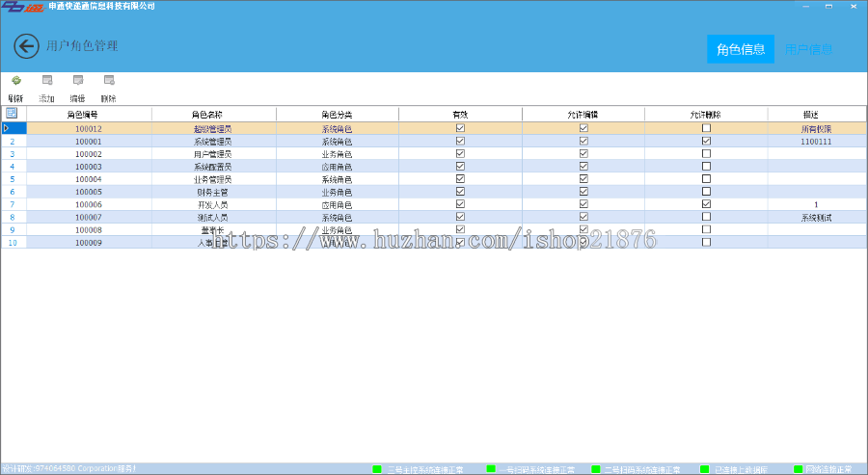Switch to the 角色信息 tab
868x475 pixels.
coord(741,49)
